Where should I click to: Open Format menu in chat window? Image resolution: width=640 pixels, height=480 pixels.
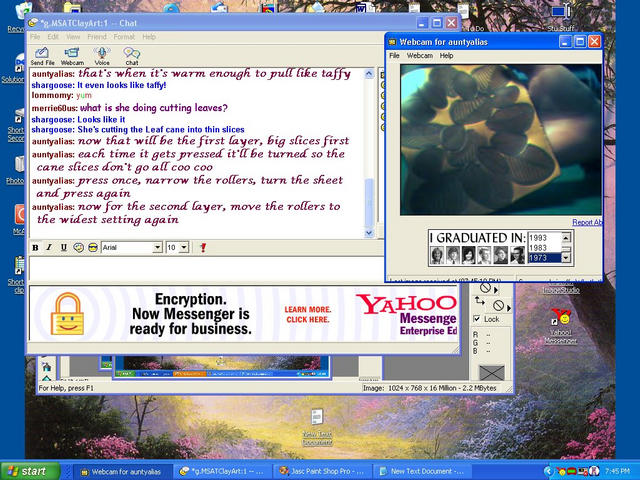[x=124, y=37]
